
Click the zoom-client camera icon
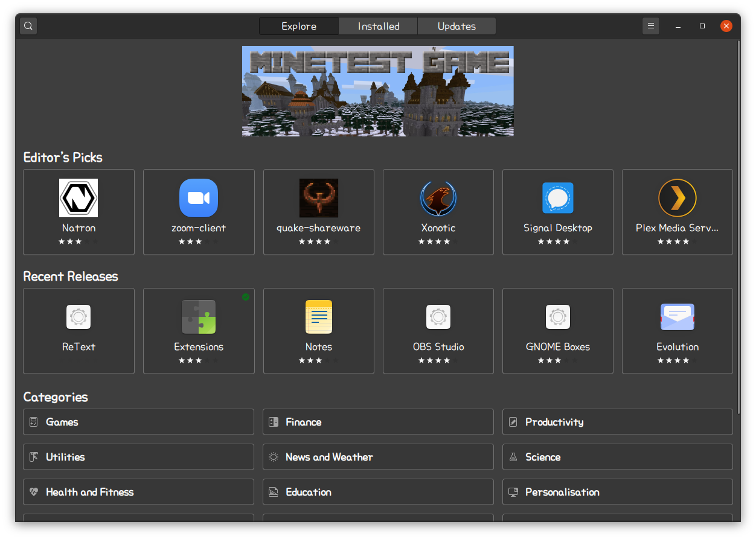click(199, 198)
